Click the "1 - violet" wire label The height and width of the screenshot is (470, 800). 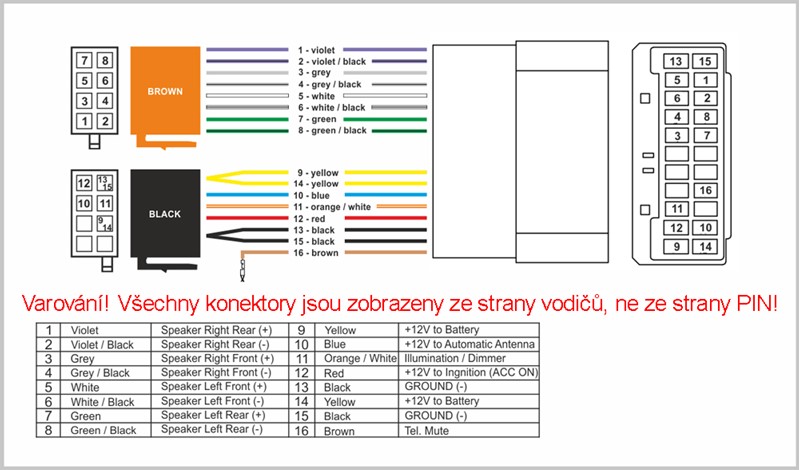(x=317, y=49)
